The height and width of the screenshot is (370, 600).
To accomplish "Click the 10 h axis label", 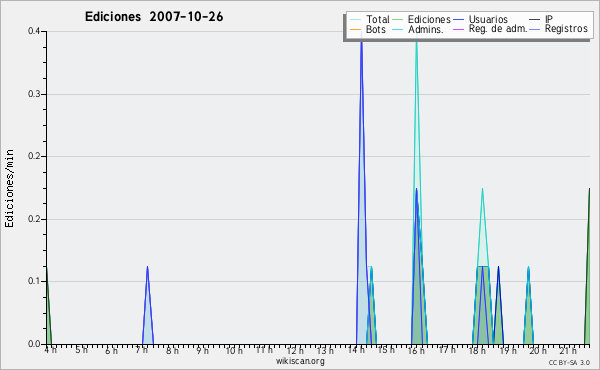I will [234, 350].
